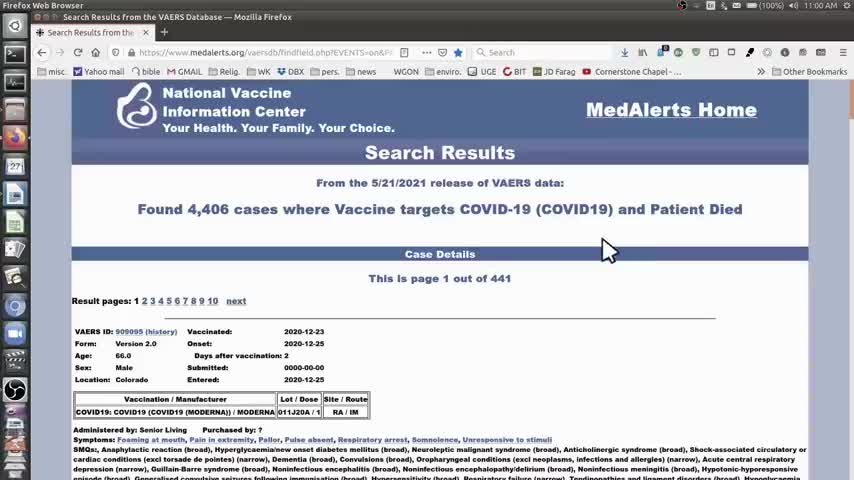This screenshot has width=854, height=480.
Task: Close the Search Results tab
Action: tap(146, 33)
